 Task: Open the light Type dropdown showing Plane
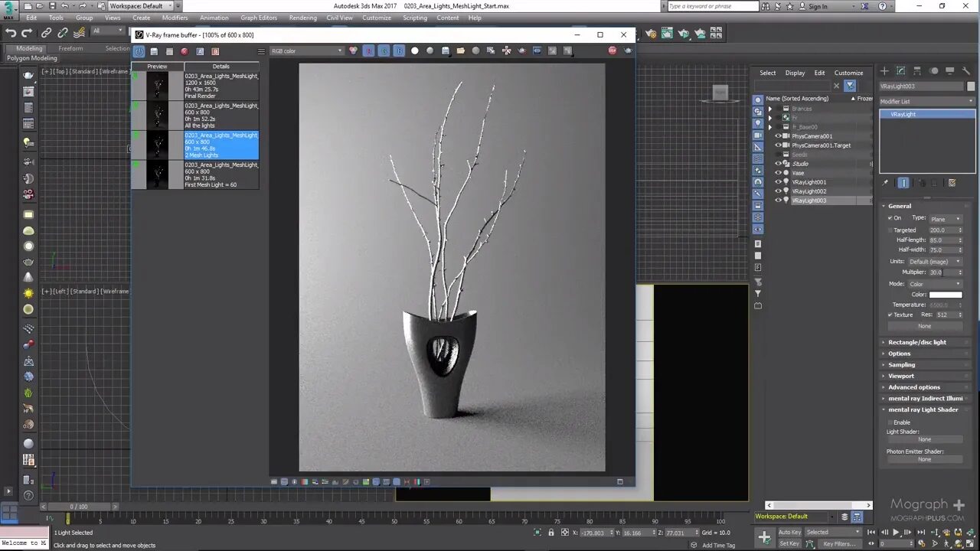(x=946, y=219)
